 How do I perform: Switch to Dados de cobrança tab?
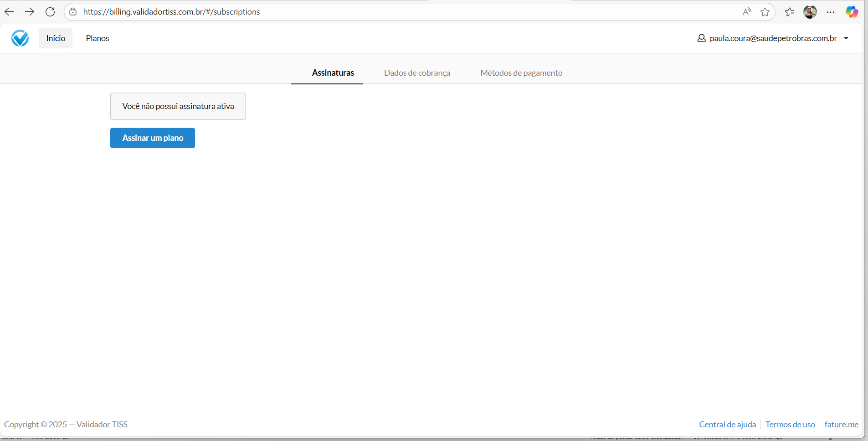point(417,73)
